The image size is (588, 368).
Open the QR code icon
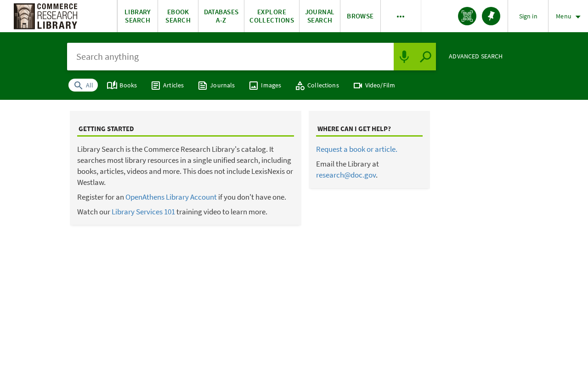point(467,16)
